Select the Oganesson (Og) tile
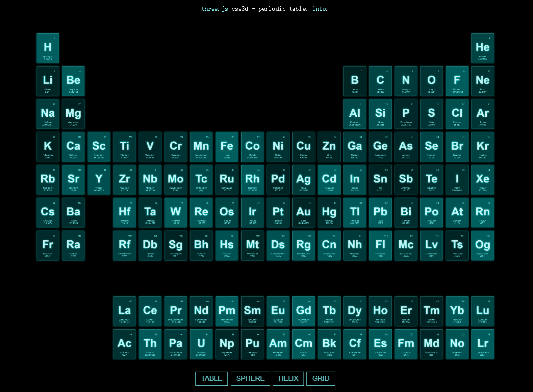The height and width of the screenshot is (392, 533). 483,245
